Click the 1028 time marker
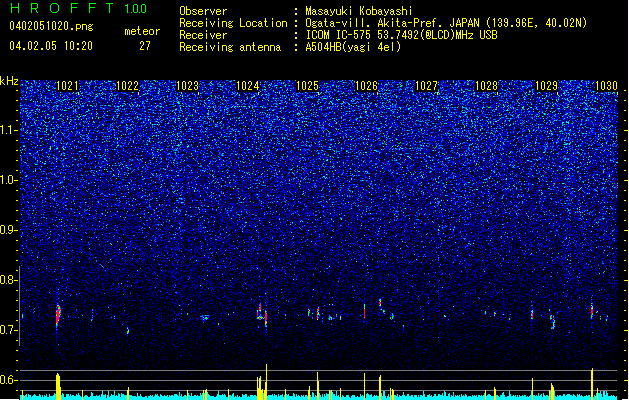The width and height of the screenshot is (629, 400). coord(486,86)
